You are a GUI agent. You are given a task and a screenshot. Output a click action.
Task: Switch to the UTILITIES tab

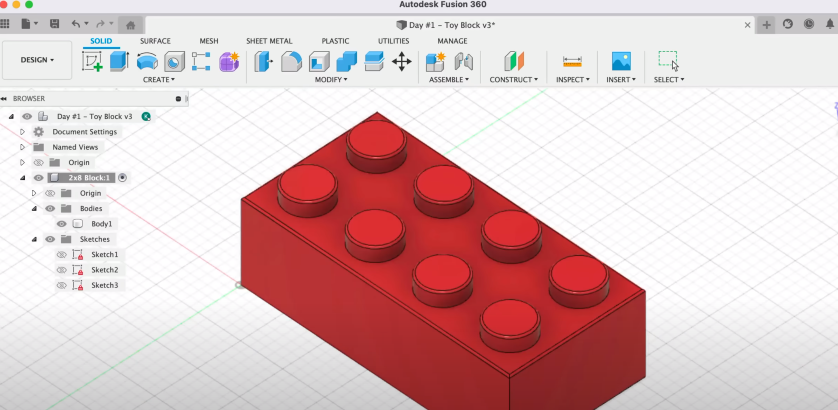pyautogui.click(x=393, y=41)
